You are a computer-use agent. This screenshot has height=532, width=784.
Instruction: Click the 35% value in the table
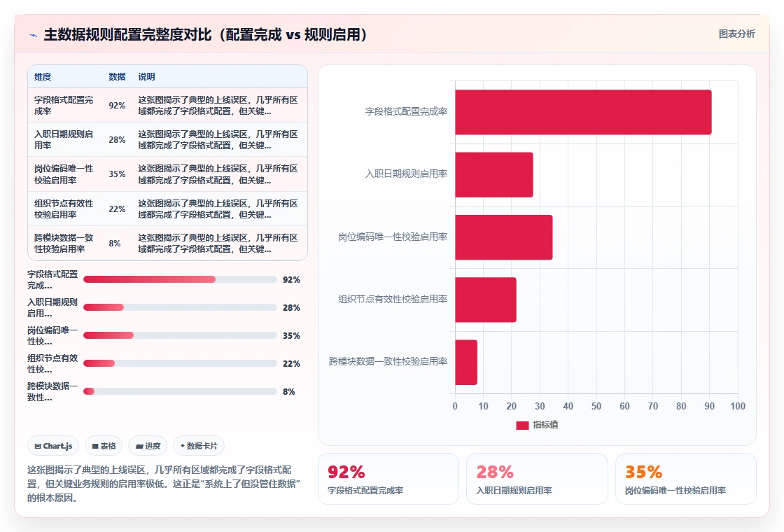pos(117,174)
